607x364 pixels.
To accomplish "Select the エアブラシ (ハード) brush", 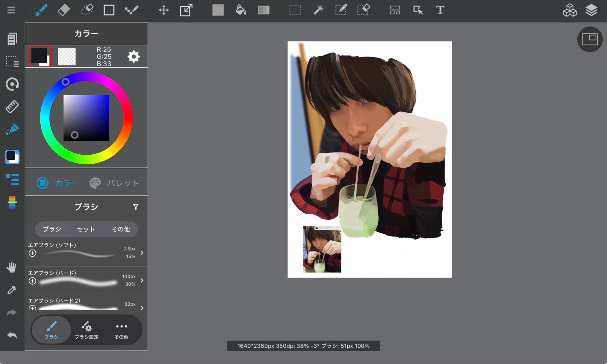I will click(86, 280).
